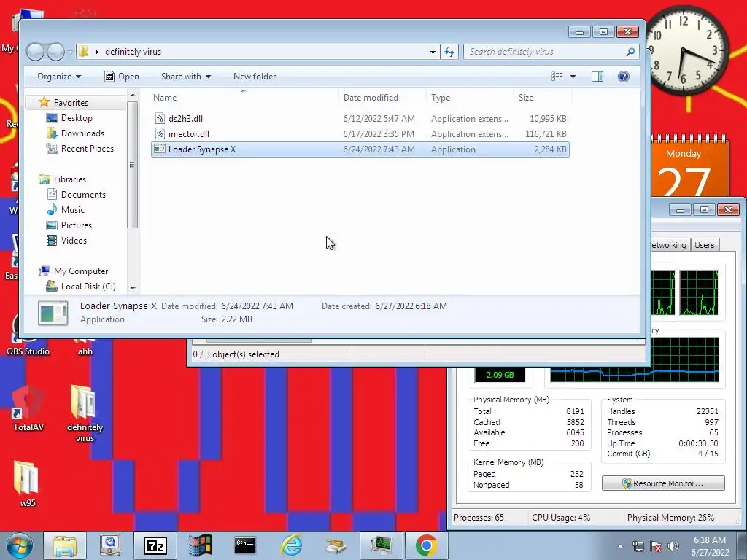Open the Music library

(72, 209)
